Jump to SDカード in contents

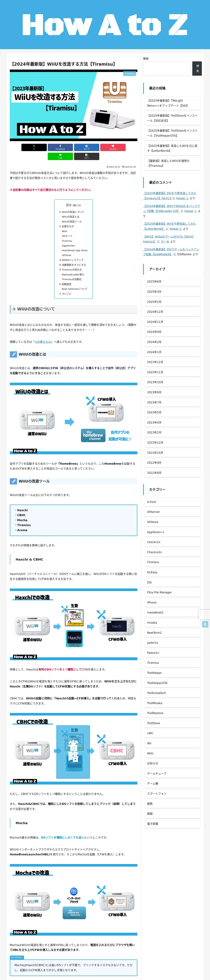(x=67, y=236)
